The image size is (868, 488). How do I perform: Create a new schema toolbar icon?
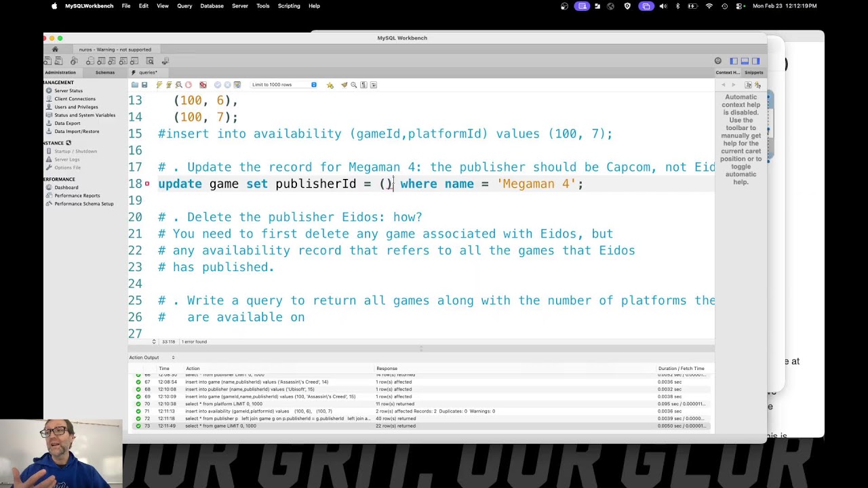point(90,61)
